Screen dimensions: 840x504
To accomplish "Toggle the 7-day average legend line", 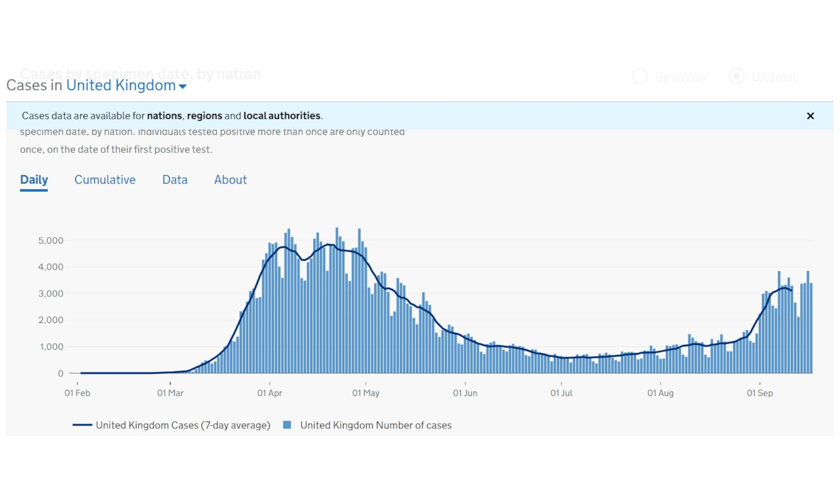I will [82, 425].
